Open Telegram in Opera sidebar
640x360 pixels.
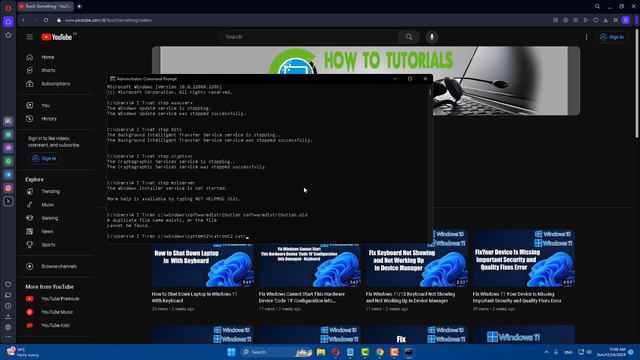[x=8, y=175]
